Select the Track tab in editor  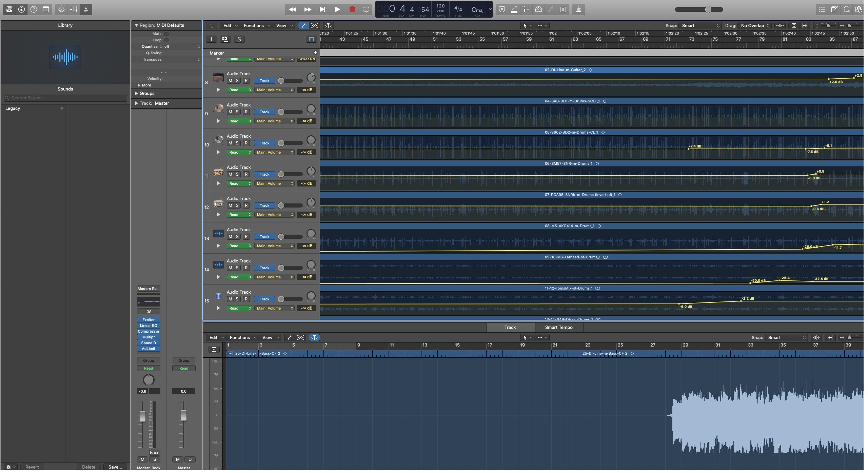[x=510, y=328]
